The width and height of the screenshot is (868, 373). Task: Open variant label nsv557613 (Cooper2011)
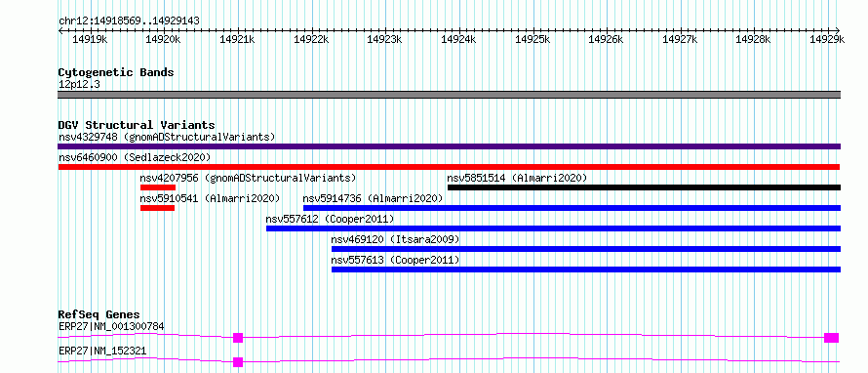click(x=395, y=260)
